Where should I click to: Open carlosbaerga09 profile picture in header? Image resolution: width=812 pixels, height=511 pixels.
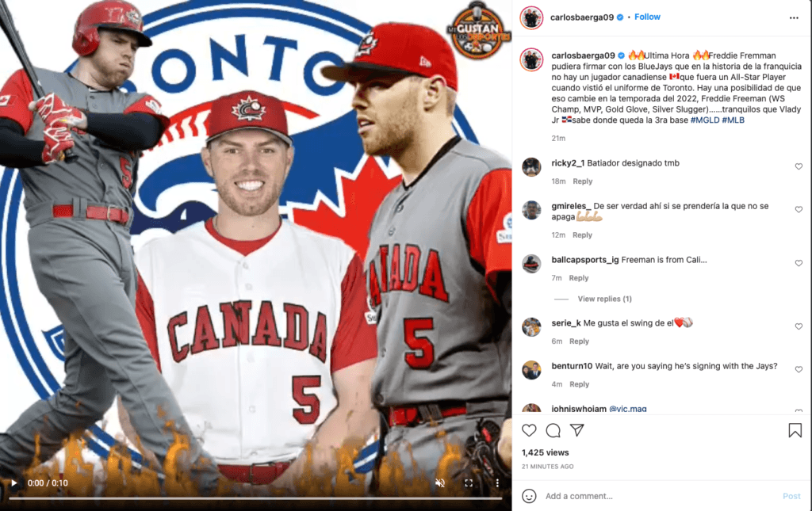pyautogui.click(x=531, y=17)
